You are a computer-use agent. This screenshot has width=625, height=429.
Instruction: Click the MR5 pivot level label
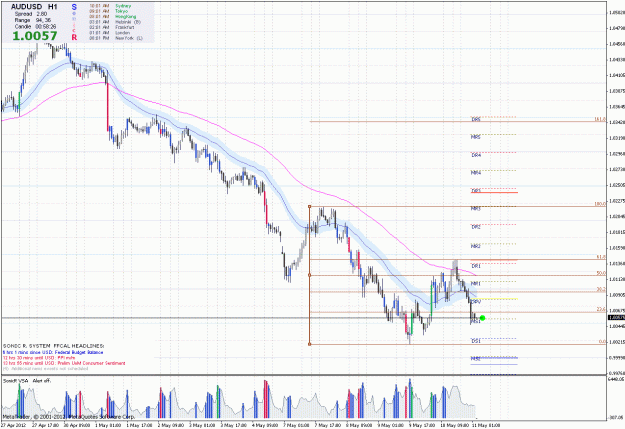click(x=476, y=137)
